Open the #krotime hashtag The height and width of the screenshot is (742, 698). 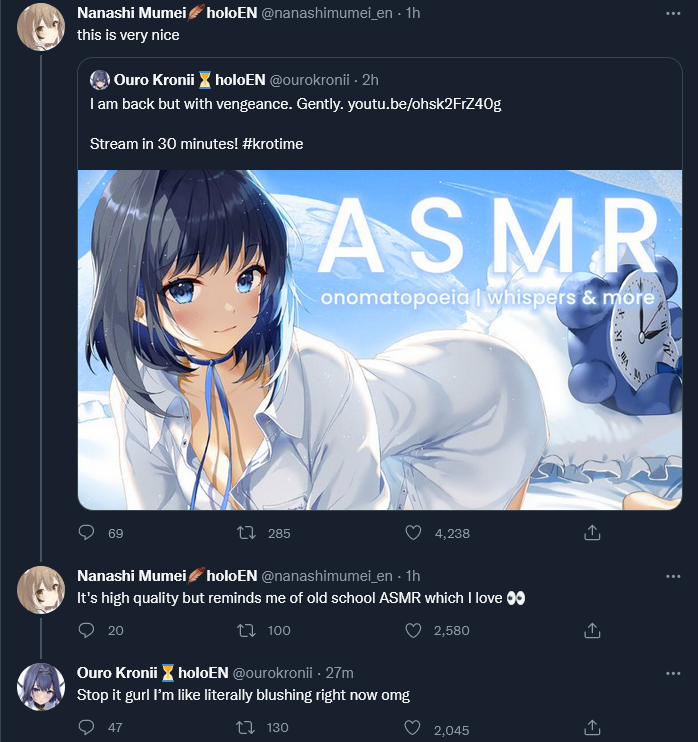click(x=273, y=143)
